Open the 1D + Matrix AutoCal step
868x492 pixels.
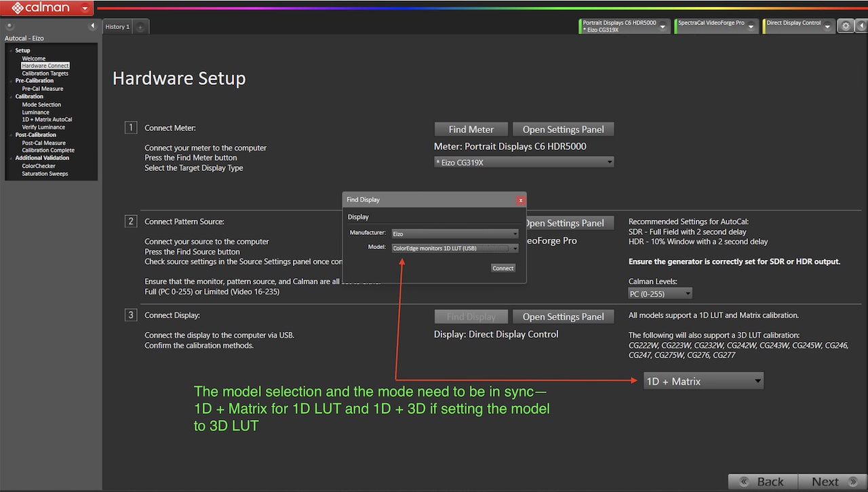(x=47, y=119)
